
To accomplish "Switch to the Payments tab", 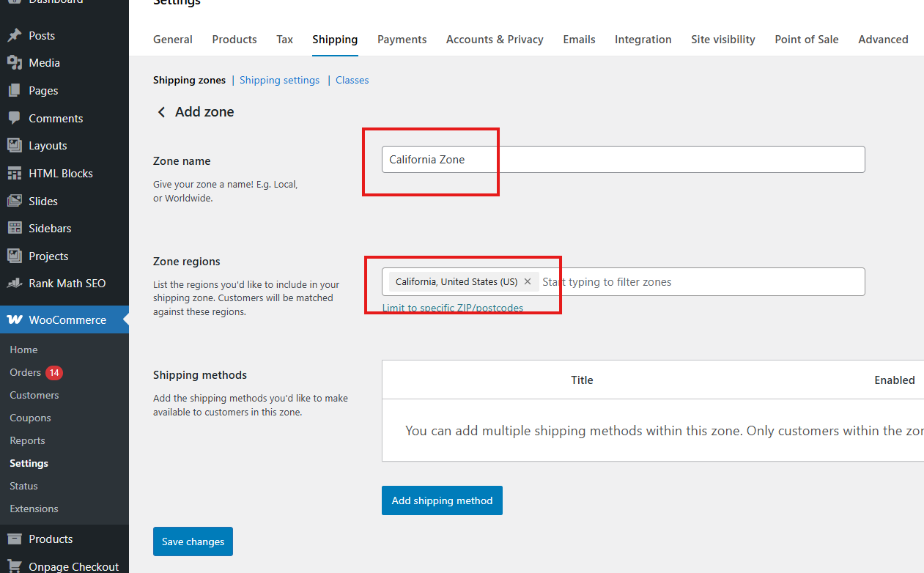I will (x=402, y=40).
